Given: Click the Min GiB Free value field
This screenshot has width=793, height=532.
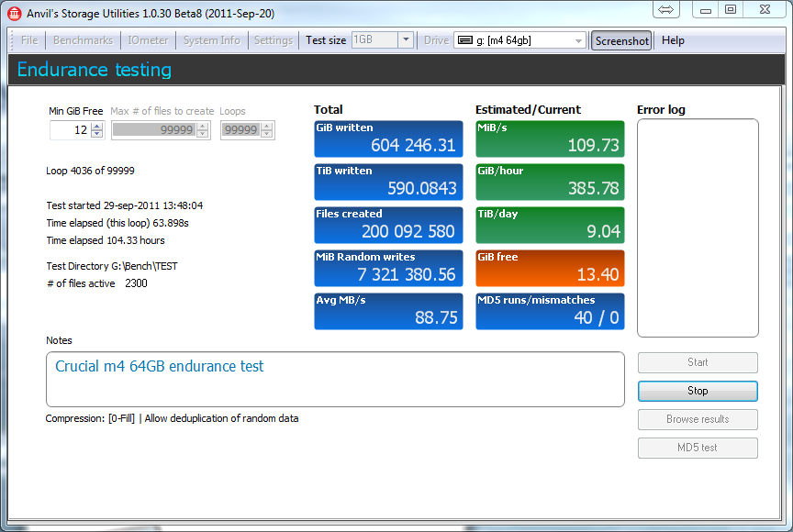Looking at the screenshot, I should click(71, 130).
